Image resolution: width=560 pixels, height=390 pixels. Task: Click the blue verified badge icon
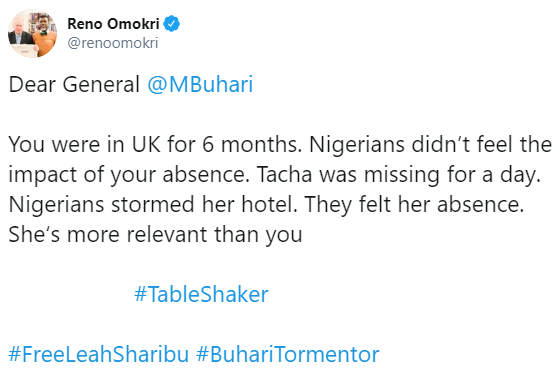171,24
